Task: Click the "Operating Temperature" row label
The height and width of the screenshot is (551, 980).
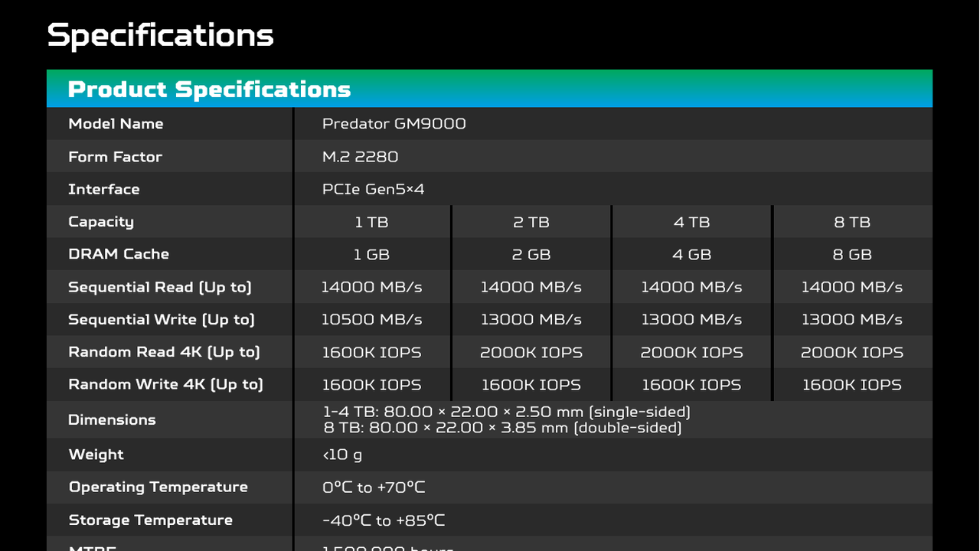Action: pyautogui.click(x=158, y=487)
